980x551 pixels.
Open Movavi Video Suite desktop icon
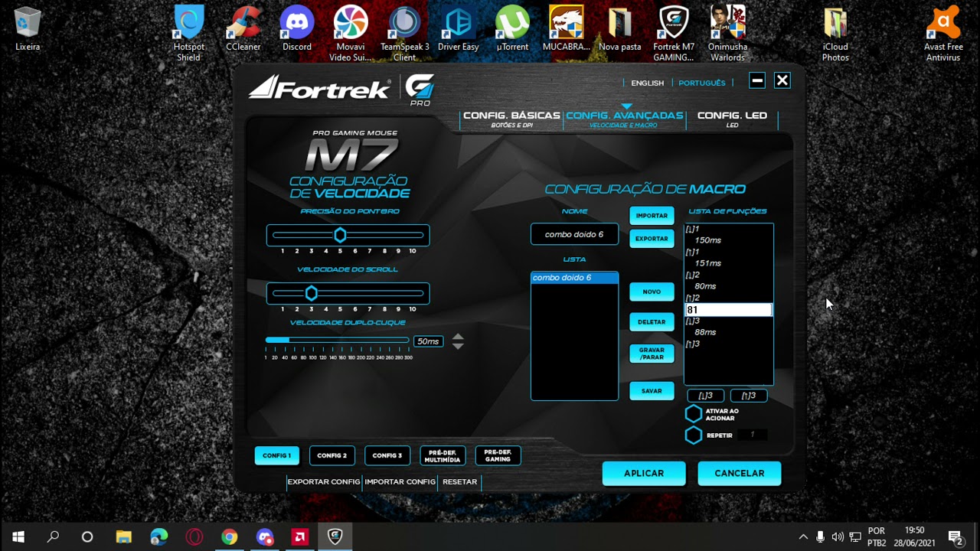pyautogui.click(x=351, y=34)
